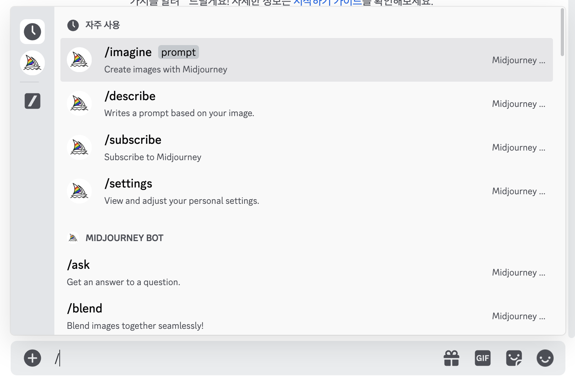Viewport: 575px width, 392px height.
Task: Open the sticker picker
Action: coord(514,358)
